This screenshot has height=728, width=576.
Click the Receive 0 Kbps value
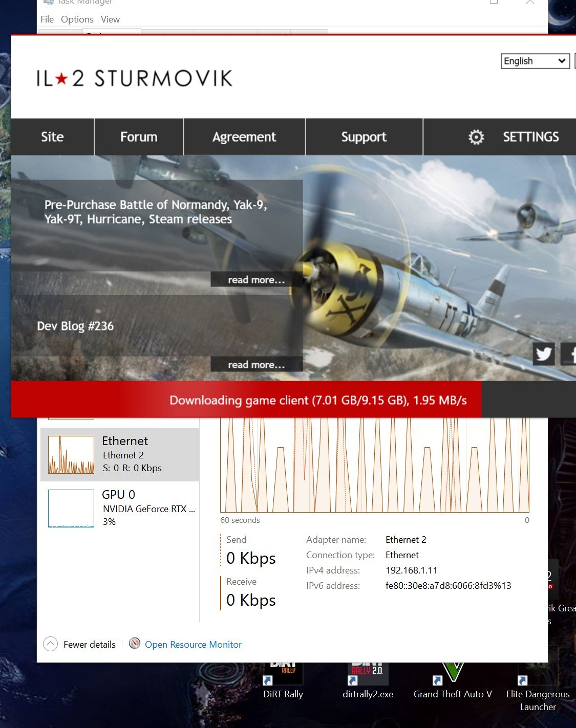click(x=251, y=600)
